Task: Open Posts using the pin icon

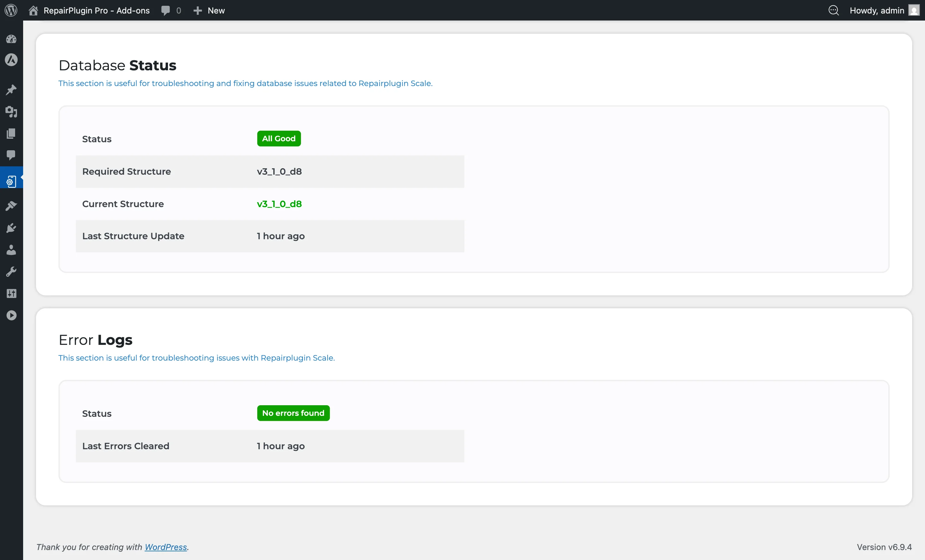Action: pyautogui.click(x=11, y=90)
